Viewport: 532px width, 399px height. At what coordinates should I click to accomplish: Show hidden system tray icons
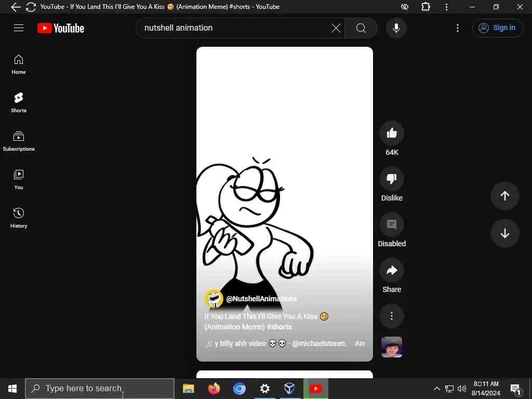436,389
